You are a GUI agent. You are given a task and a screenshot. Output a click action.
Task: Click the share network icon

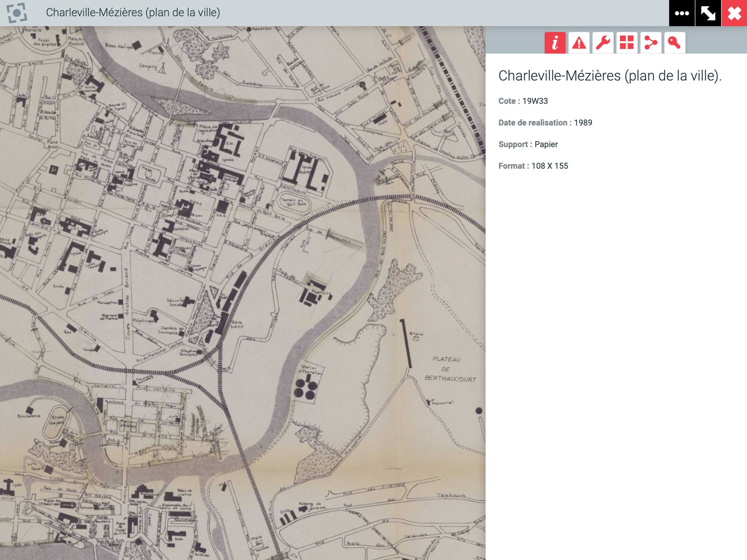pos(651,43)
